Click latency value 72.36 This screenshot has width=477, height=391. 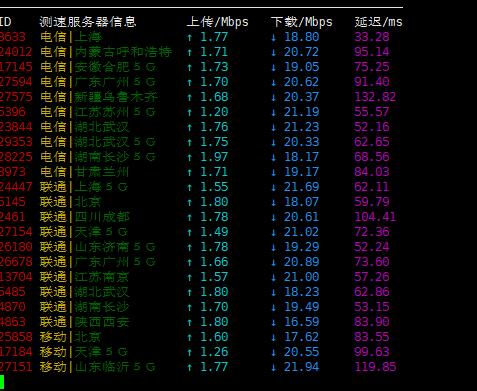(x=372, y=232)
